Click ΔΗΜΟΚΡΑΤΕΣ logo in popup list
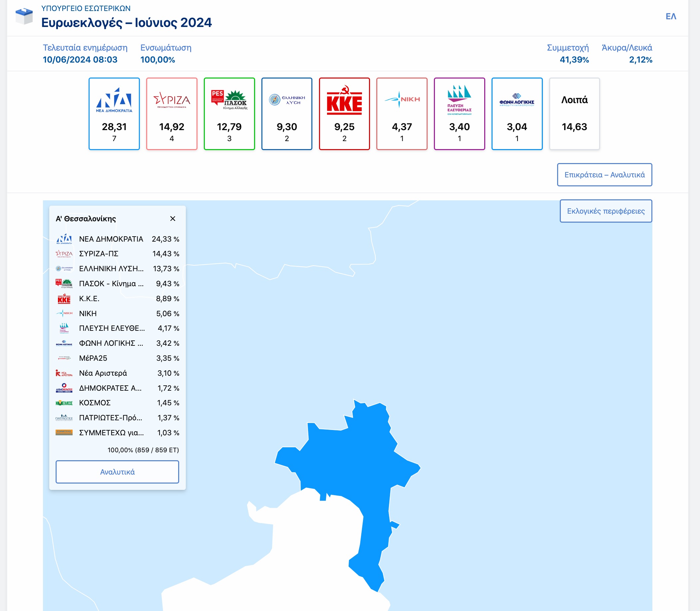700x611 pixels. [x=64, y=388]
